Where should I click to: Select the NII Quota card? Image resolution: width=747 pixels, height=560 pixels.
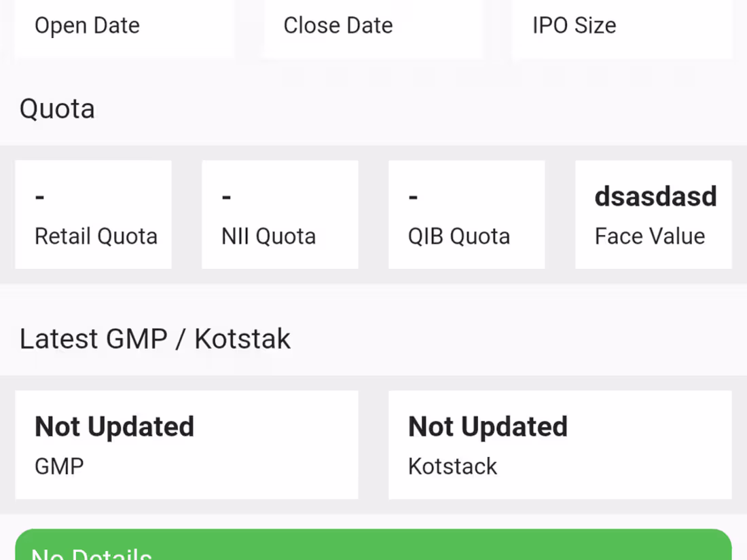coord(279,214)
